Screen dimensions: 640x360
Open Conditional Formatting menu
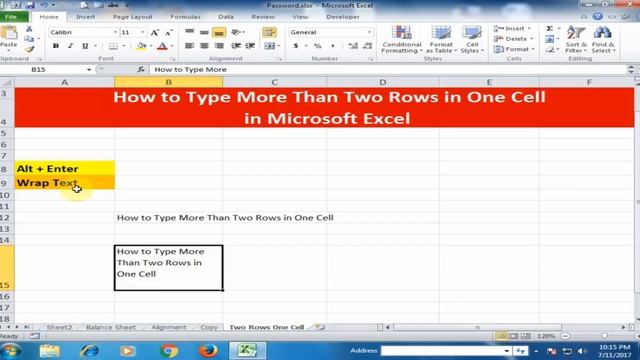402,40
